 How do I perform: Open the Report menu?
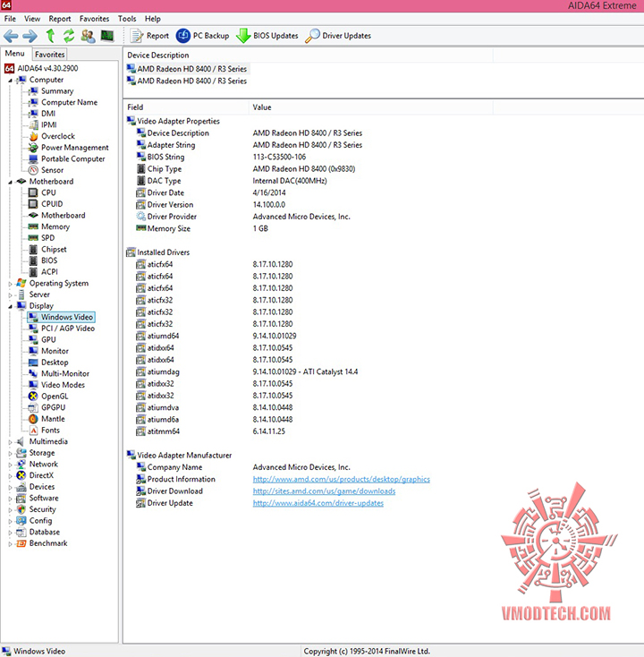(x=60, y=19)
